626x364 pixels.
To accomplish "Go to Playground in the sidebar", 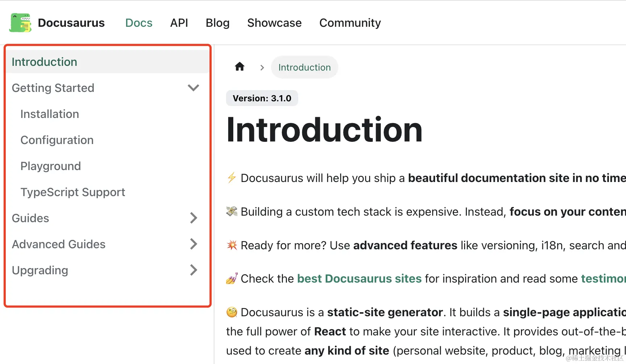I will (51, 166).
